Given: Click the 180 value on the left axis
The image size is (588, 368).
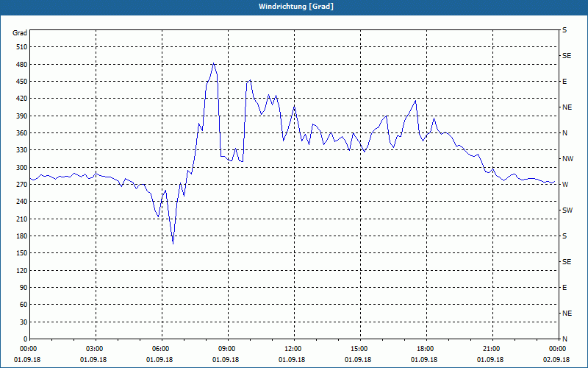Looking at the screenshot, I should click(22, 236).
